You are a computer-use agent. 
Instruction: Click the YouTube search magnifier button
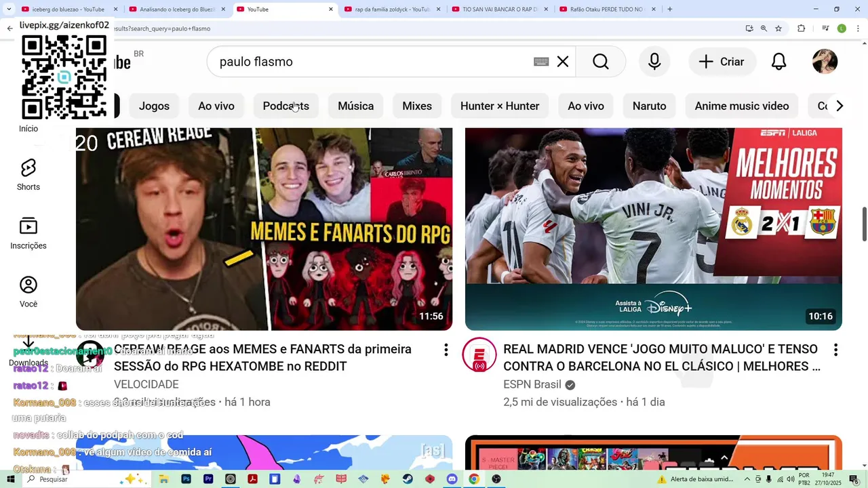click(x=601, y=62)
